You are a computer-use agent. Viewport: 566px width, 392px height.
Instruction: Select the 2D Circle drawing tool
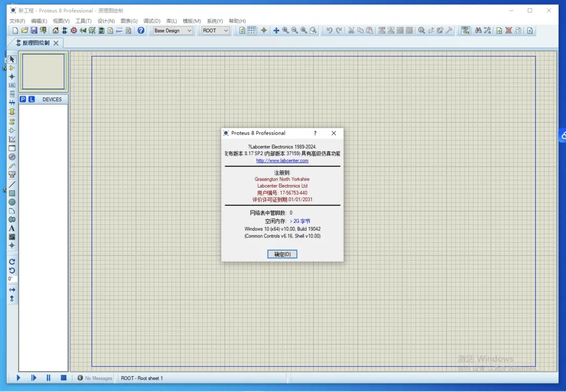[12, 202]
